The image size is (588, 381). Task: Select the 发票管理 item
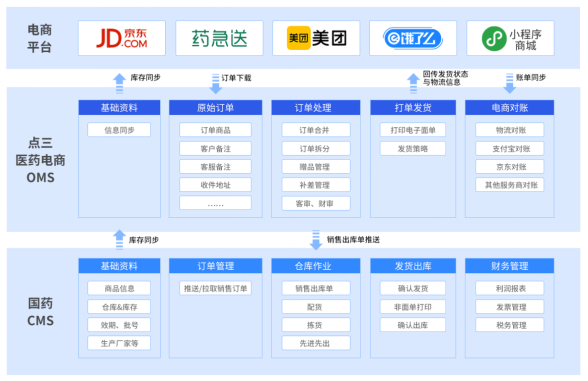click(510, 307)
